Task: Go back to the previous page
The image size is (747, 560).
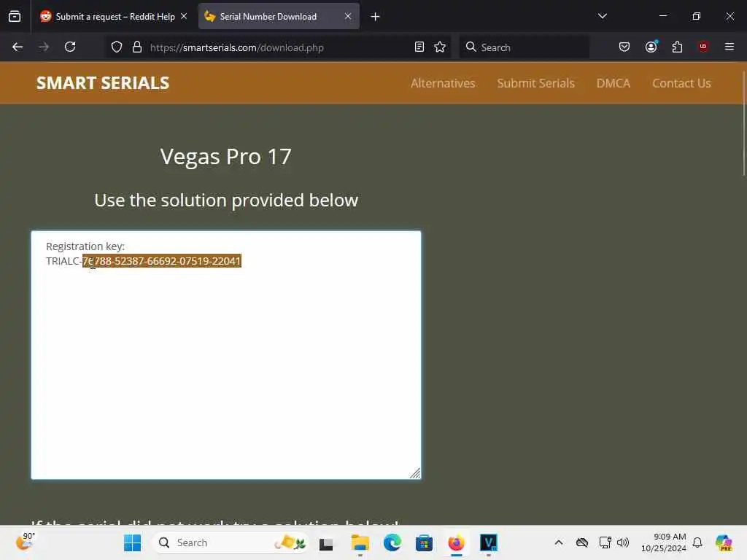Action: coord(18,47)
